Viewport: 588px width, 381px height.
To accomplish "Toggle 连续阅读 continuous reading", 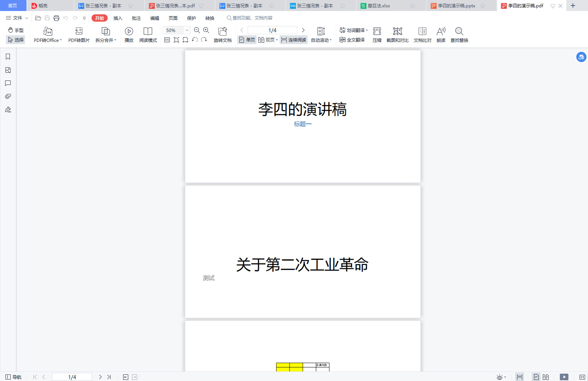I will click(x=294, y=40).
